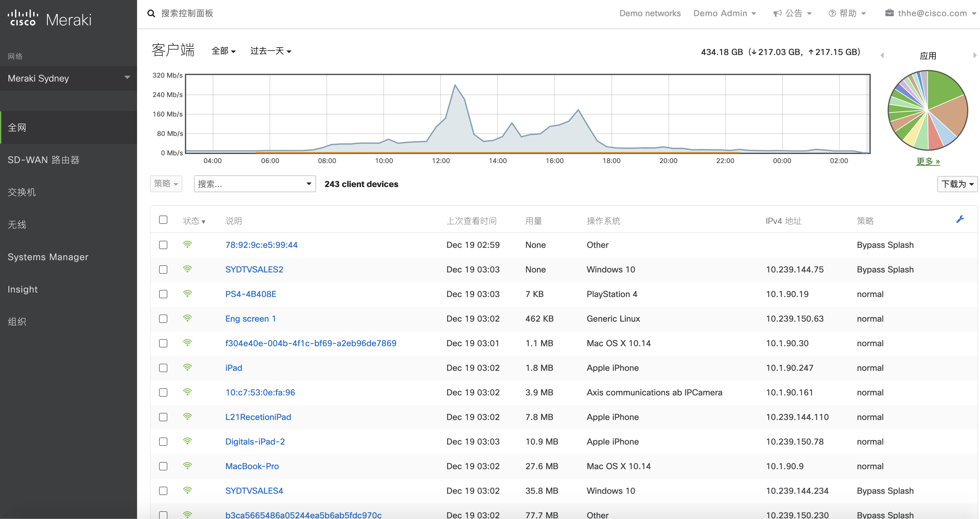
Task: Click the wrench column settings icon
Action: 960,219
